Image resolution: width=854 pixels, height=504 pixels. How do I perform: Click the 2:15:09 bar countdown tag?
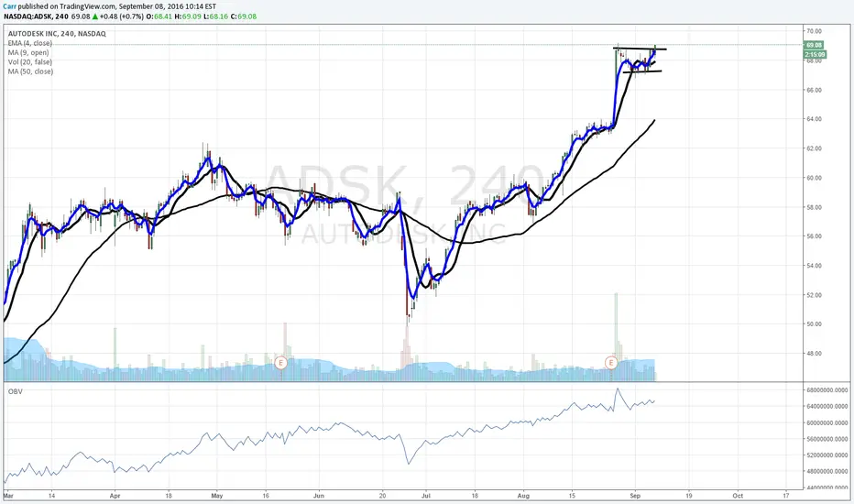click(x=815, y=54)
